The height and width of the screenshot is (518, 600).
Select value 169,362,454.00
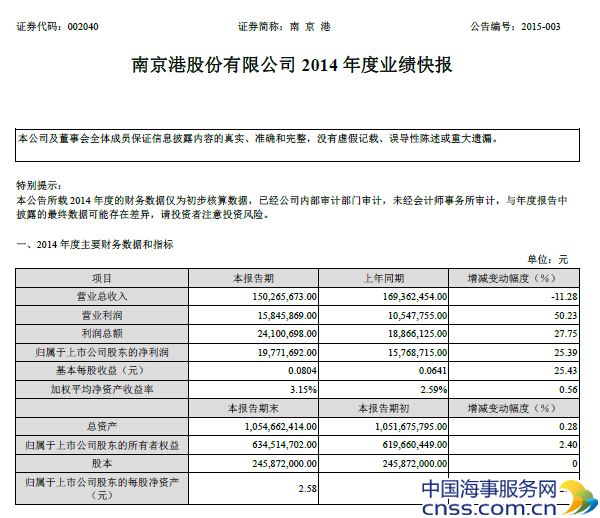(415, 296)
